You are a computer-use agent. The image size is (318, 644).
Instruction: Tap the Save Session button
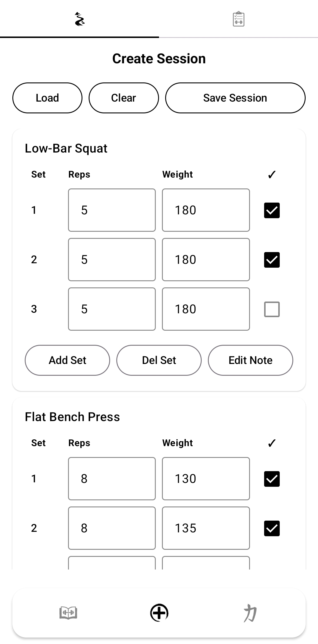point(235,98)
